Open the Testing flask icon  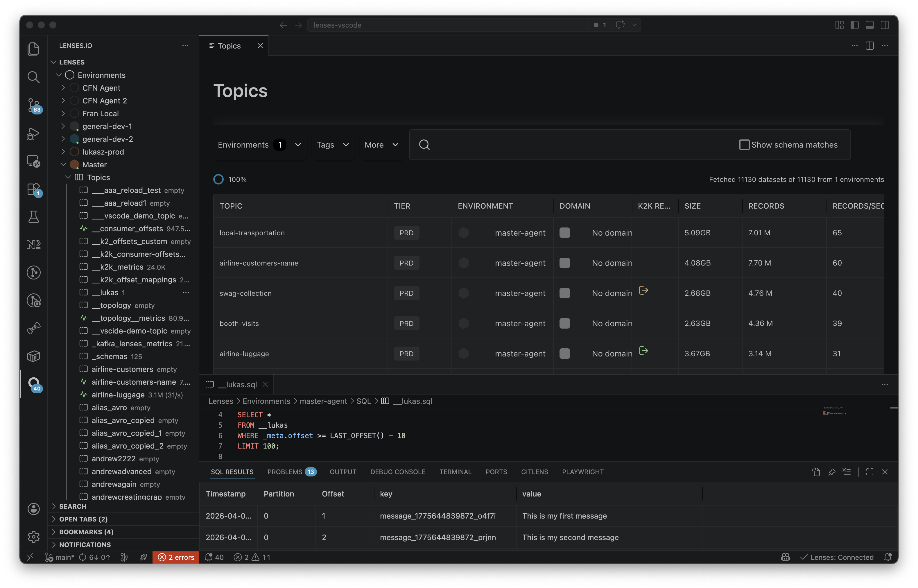tap(34, 216)
